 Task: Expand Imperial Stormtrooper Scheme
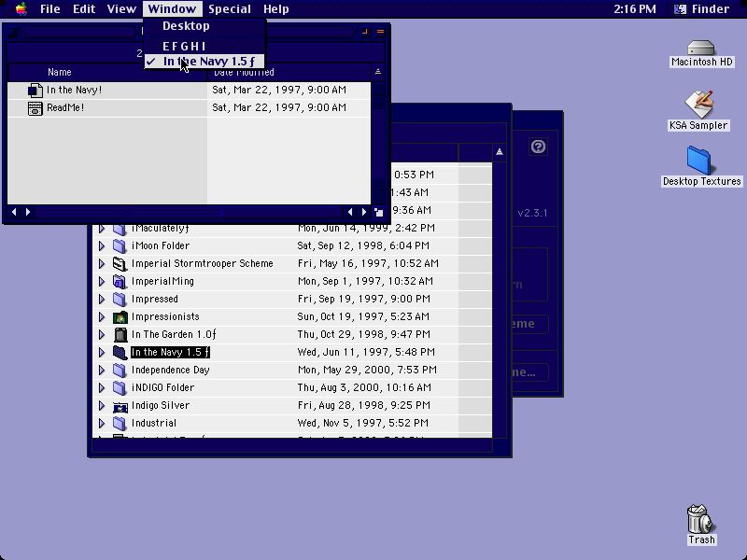[102, 264]
